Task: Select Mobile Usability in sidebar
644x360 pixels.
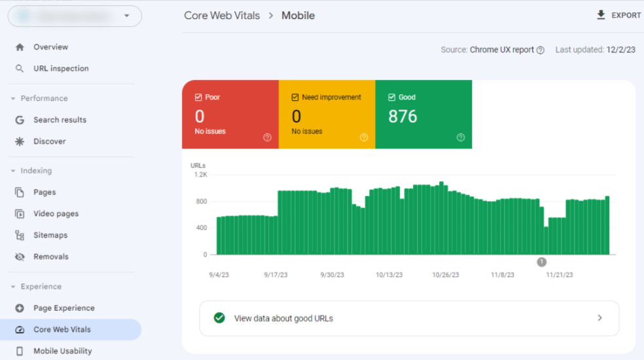Action: tap(62, 351)
